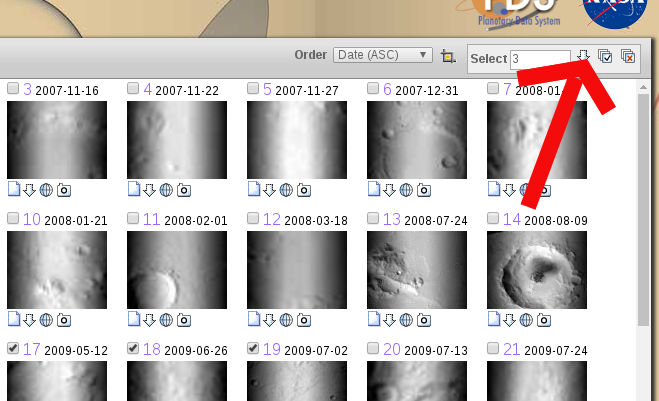Click the crop/footprint icon beside Order dropdown
The width and height of the screenshot is (659, 401).
click(x=448, y=56)
